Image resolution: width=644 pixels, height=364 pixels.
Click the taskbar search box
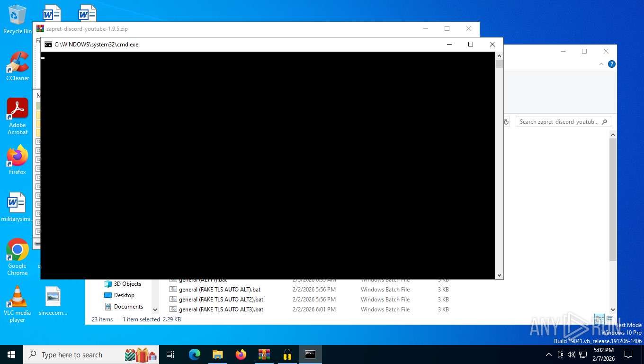click(90, 355)
